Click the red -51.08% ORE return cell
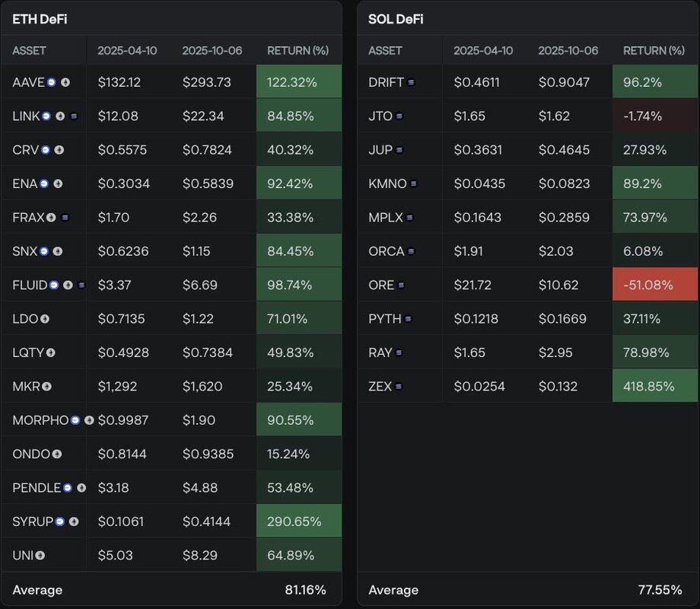Viewport: 700px width, 609px height. 654,285
